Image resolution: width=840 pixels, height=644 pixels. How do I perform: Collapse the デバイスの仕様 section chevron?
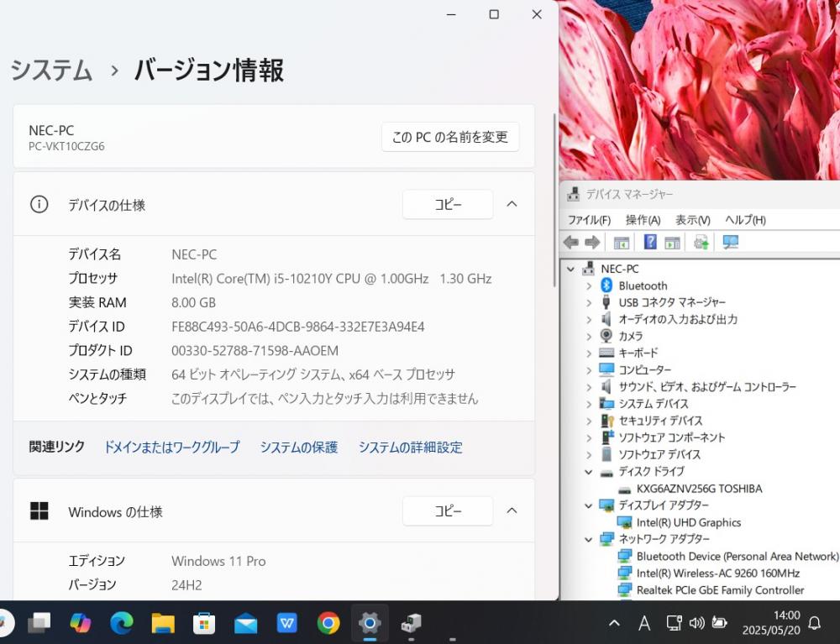coord(512,204)
